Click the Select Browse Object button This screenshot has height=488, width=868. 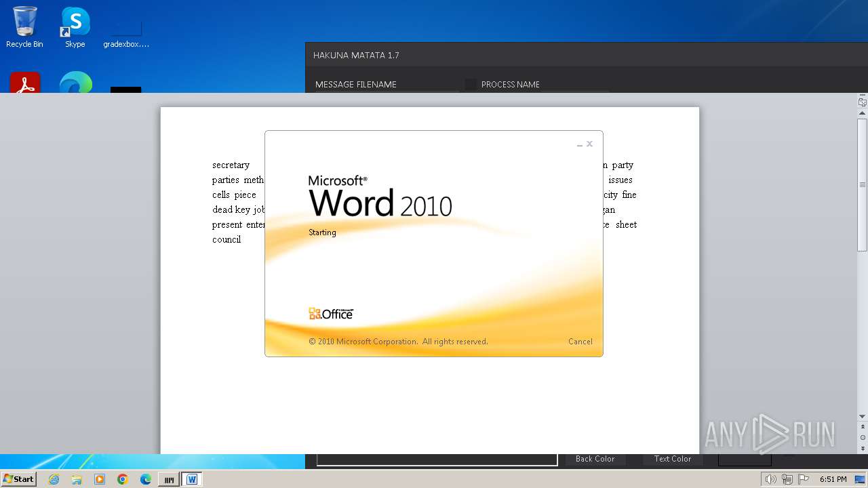(863, 438)
